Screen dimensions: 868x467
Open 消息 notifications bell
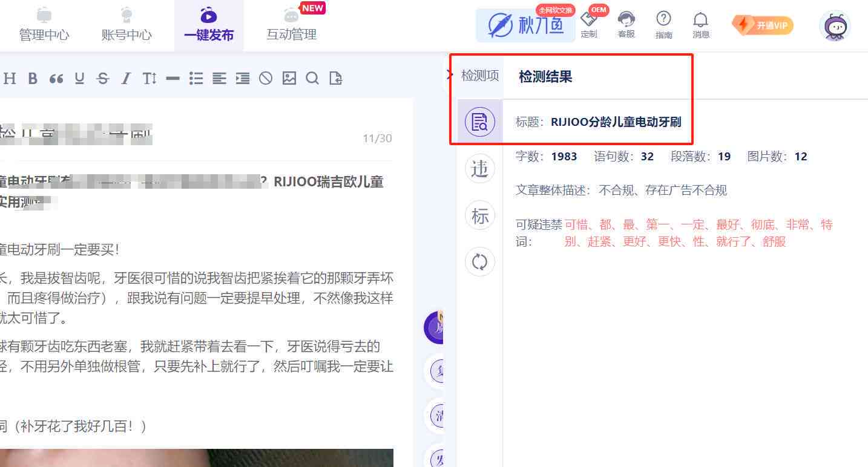701,25
